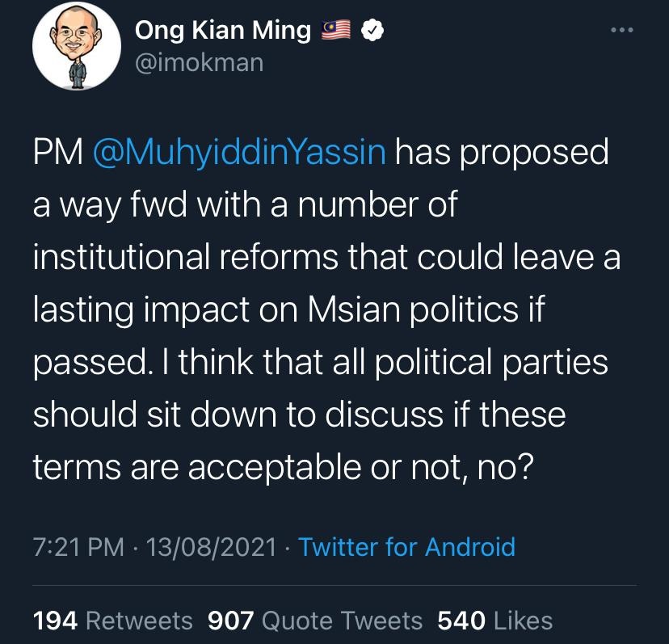Screen dimensions: 669x644
Task: Open the three-dot more options menu
Action: 621,30
